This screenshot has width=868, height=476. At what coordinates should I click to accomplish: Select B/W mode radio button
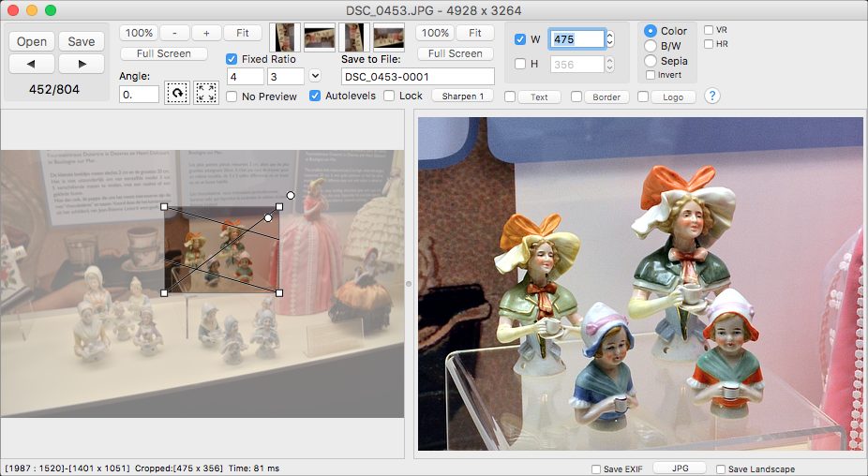point(651,46)
